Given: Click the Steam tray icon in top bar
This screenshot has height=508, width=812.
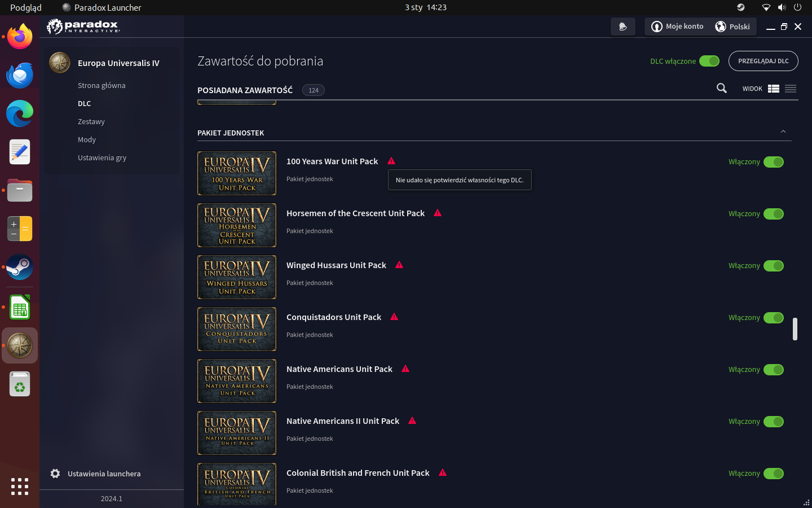Looking at the screenshot, I should point(741,7).
